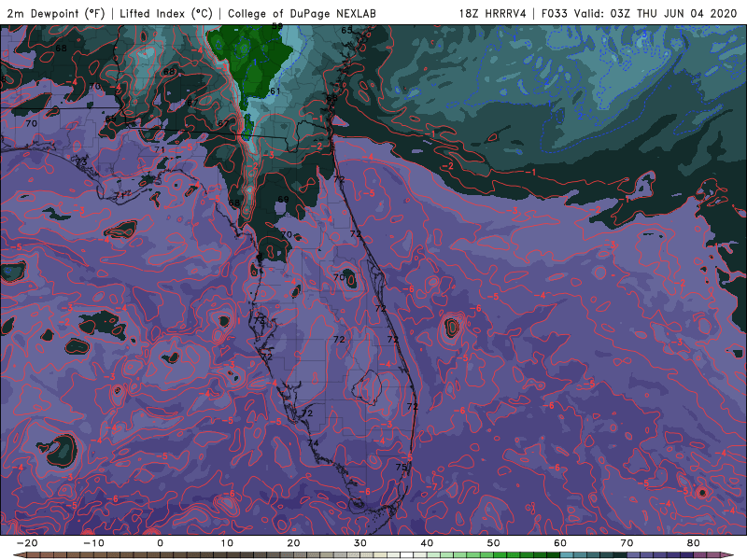Click the 40 label on the color scale

427,543
